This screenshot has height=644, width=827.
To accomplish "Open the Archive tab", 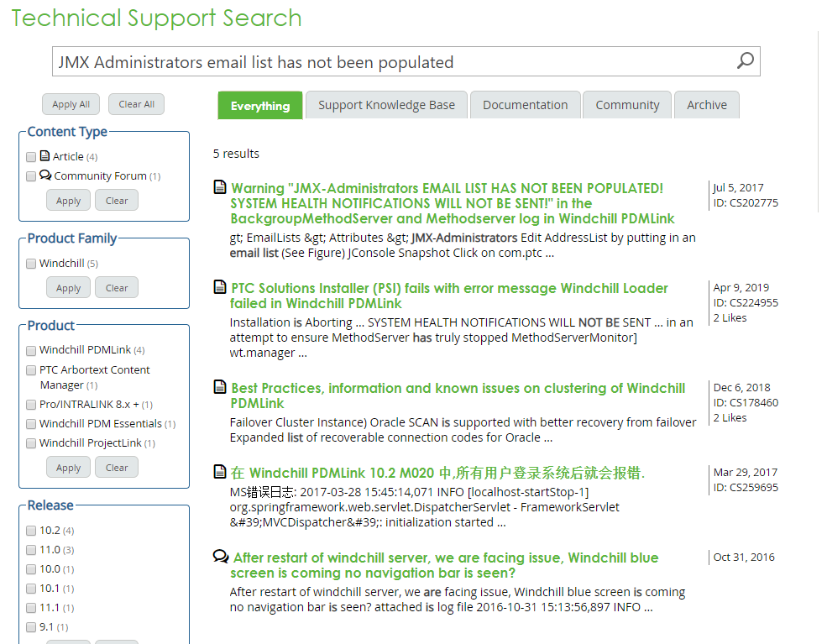I will 707,105.
